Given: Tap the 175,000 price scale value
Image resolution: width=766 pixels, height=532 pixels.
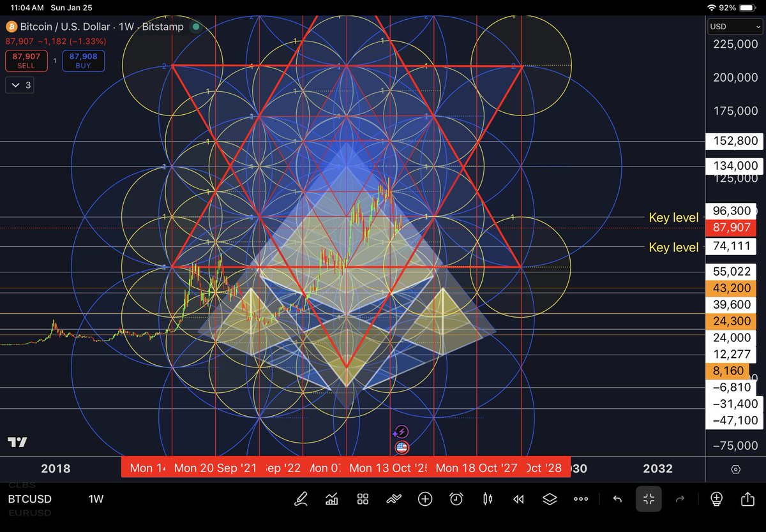Looking at the screenshot, I should click(736, 110).
